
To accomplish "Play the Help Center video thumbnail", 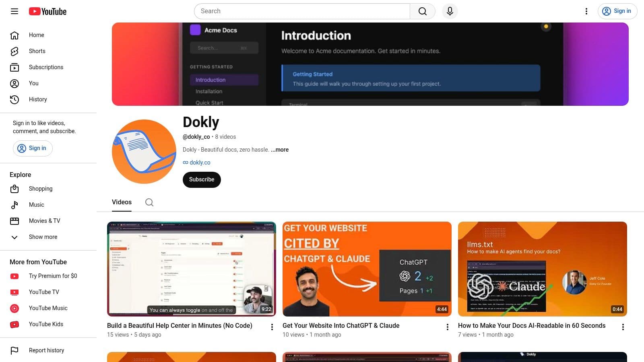I will (192, 269).
